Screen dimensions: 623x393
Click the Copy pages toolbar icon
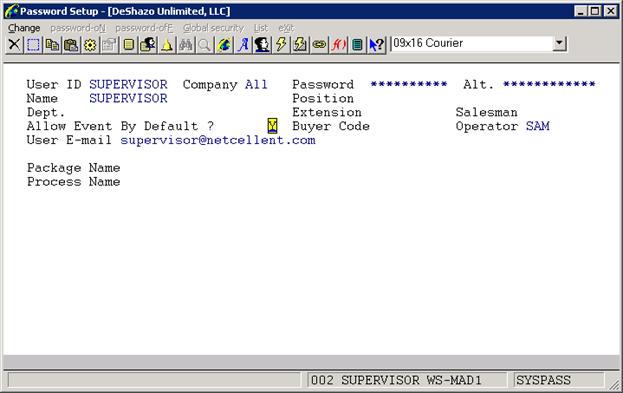point(52,45)
